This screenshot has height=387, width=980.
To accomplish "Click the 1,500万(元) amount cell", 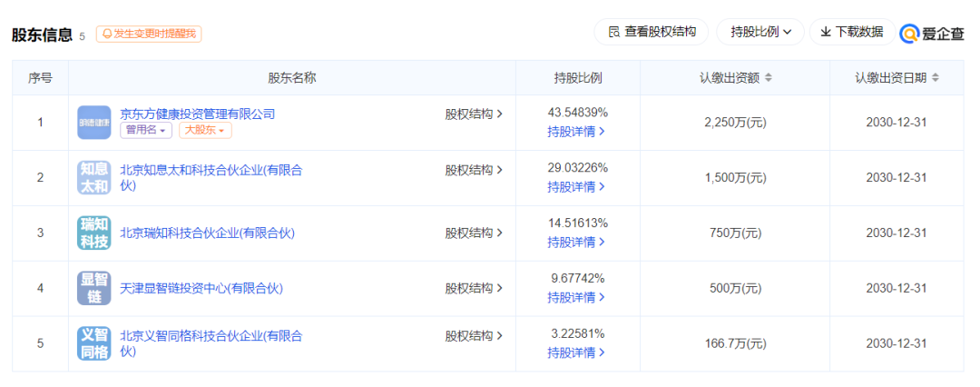I will click(x=735, y=178).
